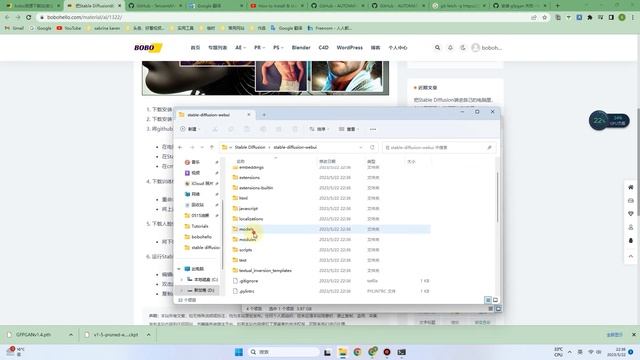Screen dimensions: 640x360
Task: Click the Cut icon in Explorer toolbar
Action: (215, 129)
